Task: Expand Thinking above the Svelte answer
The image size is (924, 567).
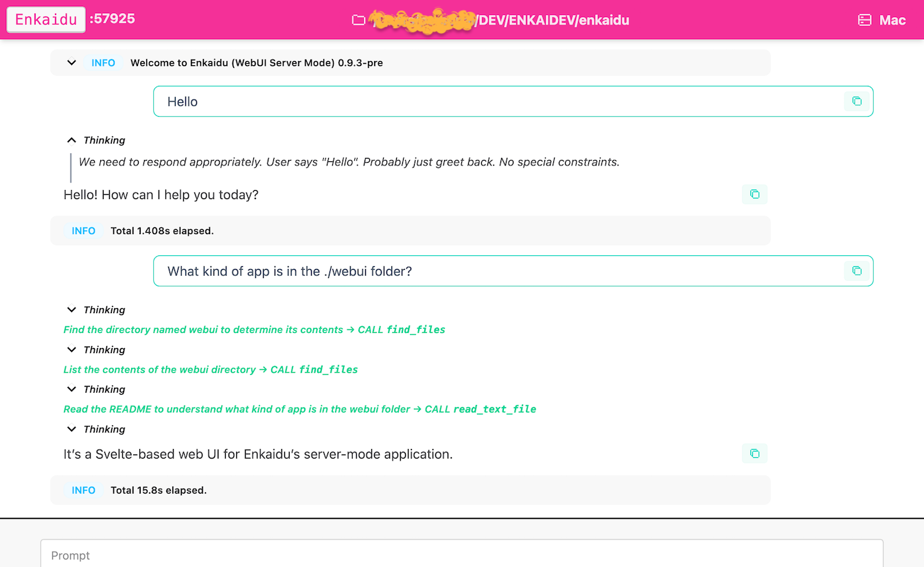Action: coord(71,429)
